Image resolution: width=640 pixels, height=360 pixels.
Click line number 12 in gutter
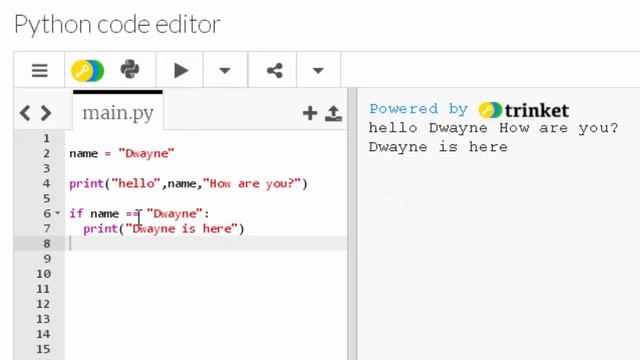[x=43, y=304]
